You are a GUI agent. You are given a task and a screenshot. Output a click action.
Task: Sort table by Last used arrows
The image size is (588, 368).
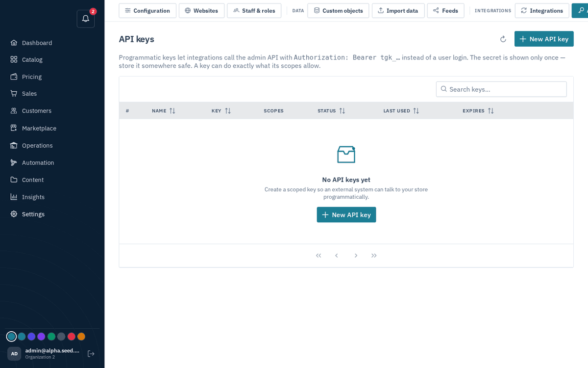pos(416,111)
